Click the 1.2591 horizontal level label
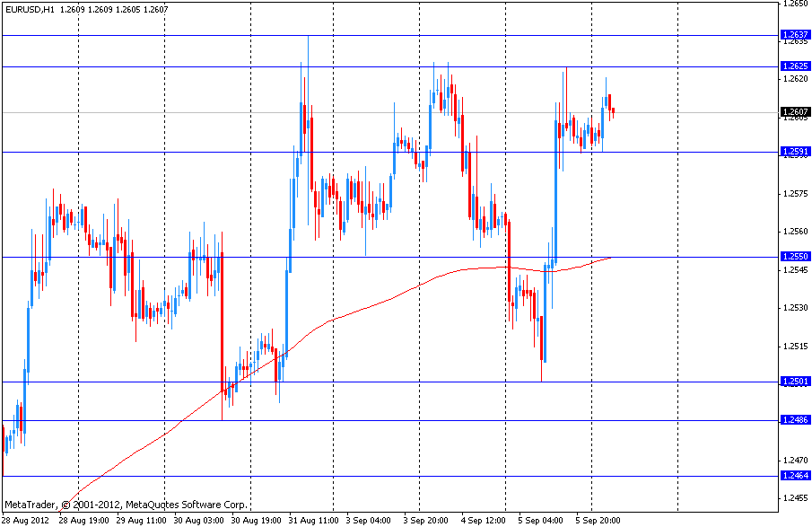The height and width of the screenshot is (527, 812). click(x=795, y=152)
